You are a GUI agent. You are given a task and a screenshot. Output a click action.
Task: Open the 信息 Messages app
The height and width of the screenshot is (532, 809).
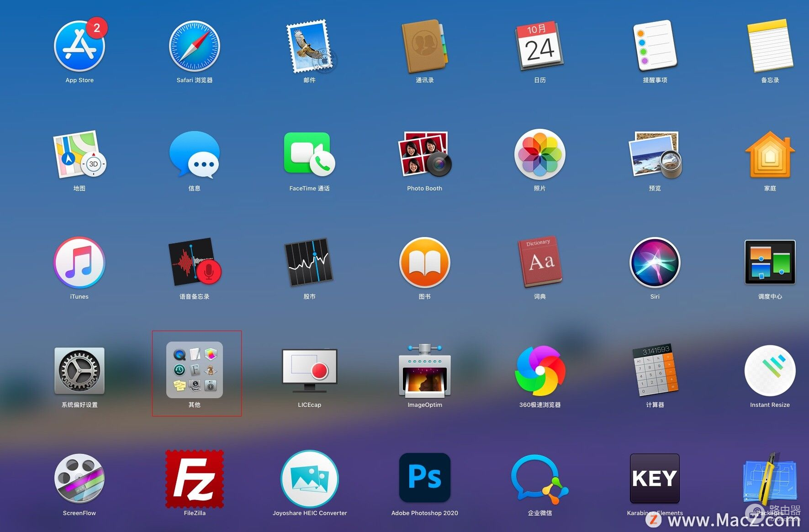(195, 154)
